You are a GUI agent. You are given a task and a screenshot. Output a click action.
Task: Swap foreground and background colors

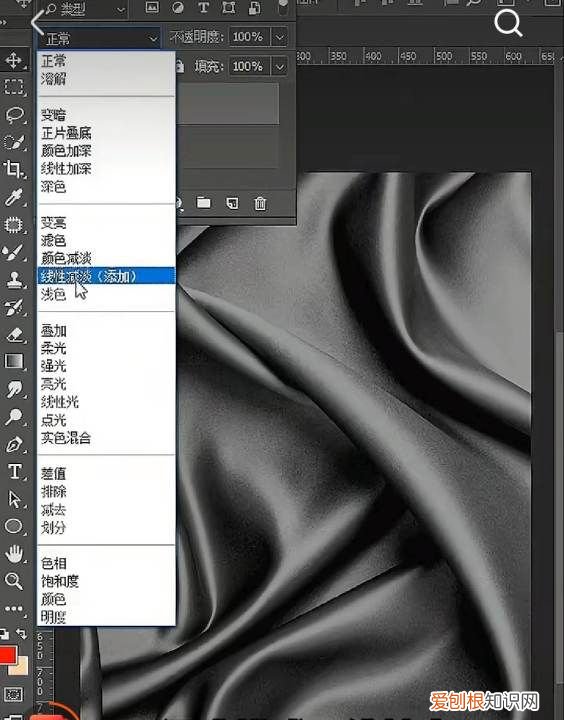pos(21,634)
